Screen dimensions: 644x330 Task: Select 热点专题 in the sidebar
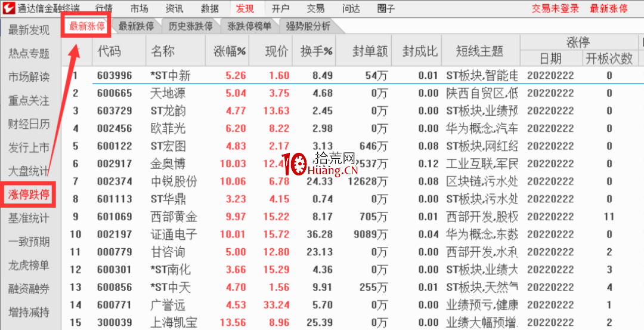click(x=29, y=54)
